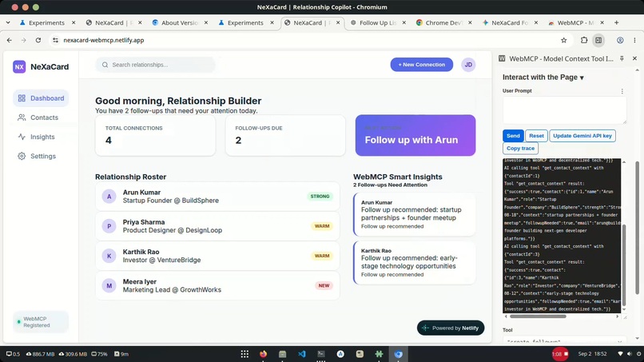Image resolution: width=644 pixels, height=362 pixels.
Task: Click Meera Iyer's avatar circle M
Action: (109, 285)
